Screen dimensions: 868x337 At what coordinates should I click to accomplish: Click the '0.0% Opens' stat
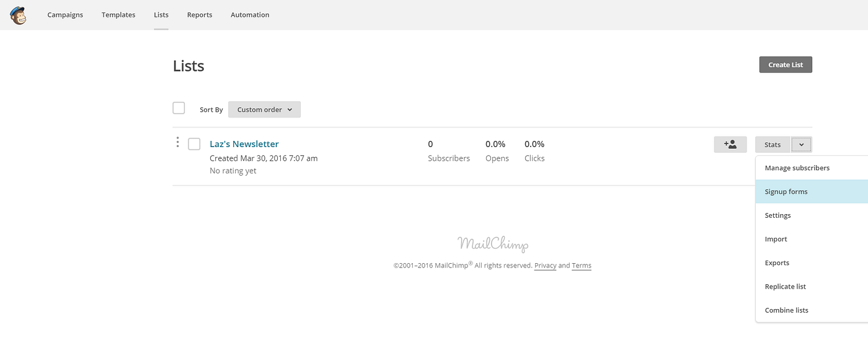pyautogui.click(x=497, y=151)
